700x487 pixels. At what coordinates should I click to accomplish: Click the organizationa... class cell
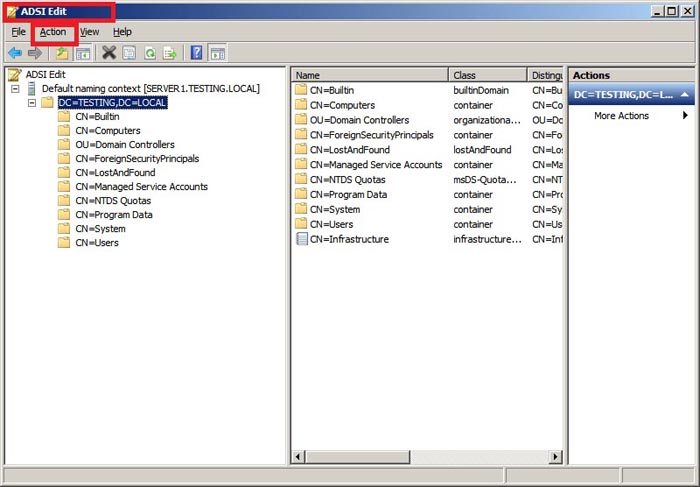tap(487, 120)
